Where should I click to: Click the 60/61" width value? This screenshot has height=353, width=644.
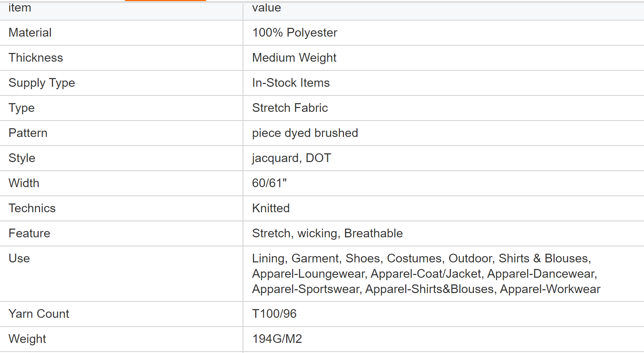click(269, 183)
